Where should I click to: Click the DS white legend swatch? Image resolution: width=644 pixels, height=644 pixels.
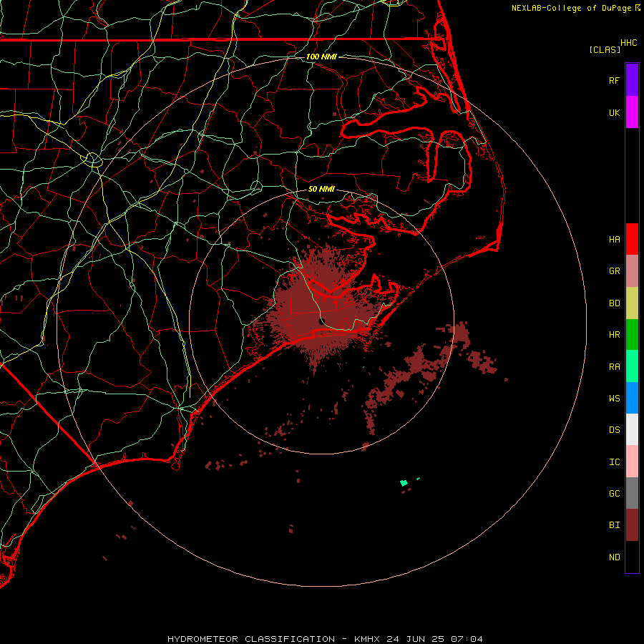point(632,429)
